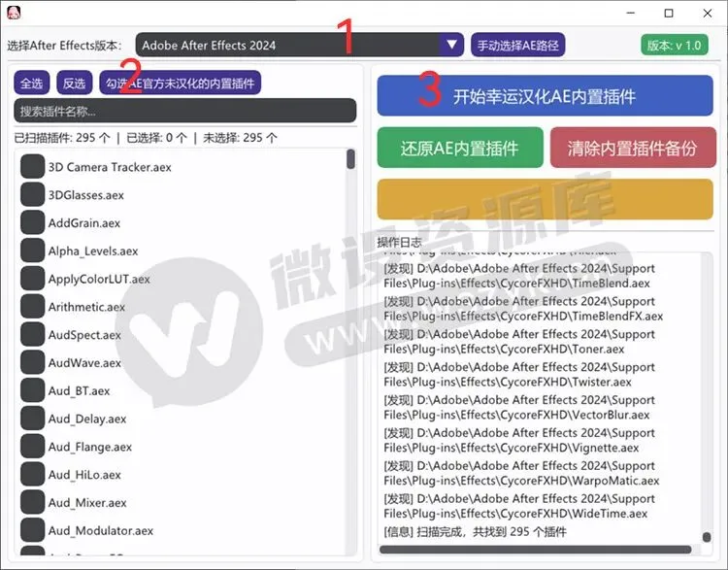Check the Aud_BT.aex checkbox
This screenshot has height=570, width=728.
(32, 390)
